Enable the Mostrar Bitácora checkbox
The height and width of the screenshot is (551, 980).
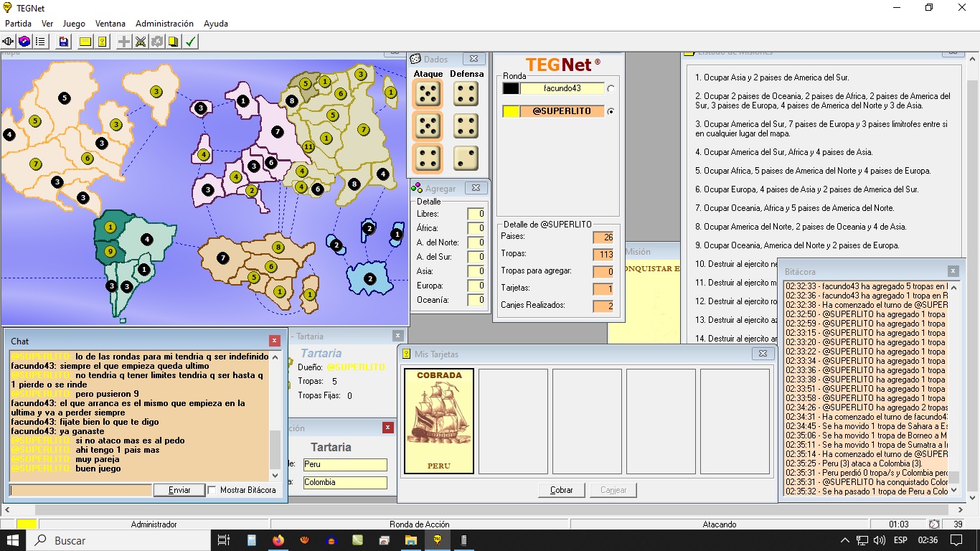212,490
